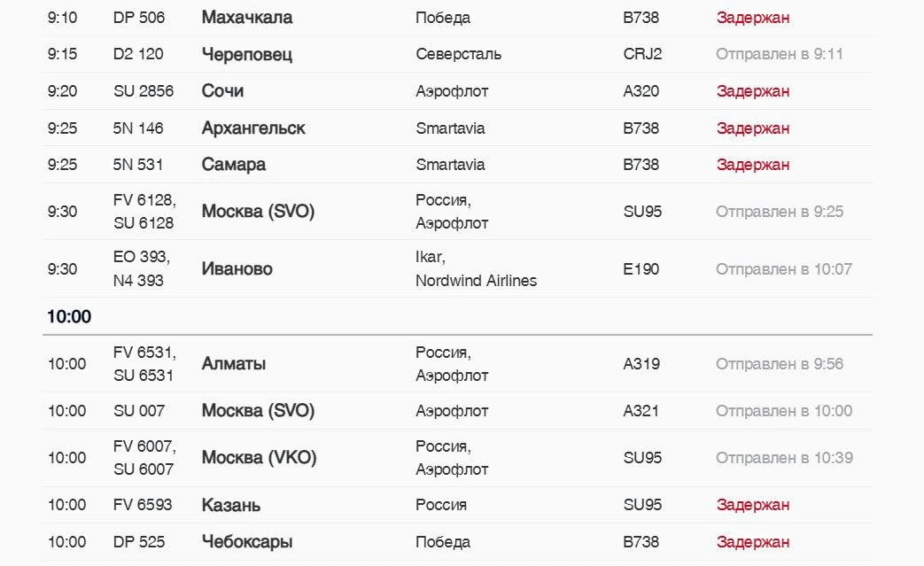Open the Махачкала destination link

pyautogui.click(x=246, y=18)
